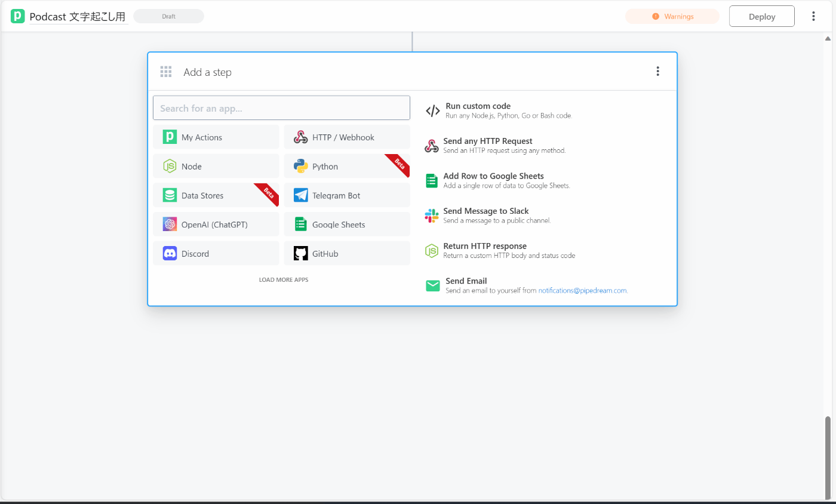
Task: Click the Data Stores database icon
Action: tap(170, 195)
